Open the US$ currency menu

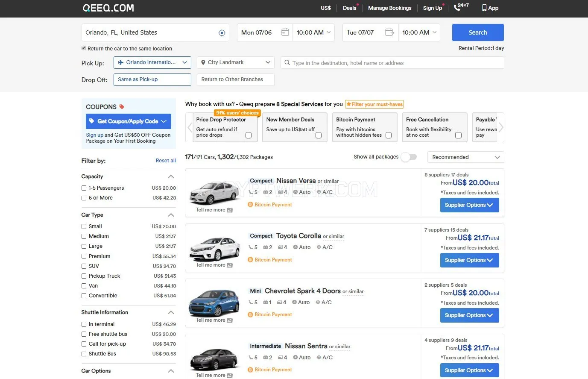point(326,8)
